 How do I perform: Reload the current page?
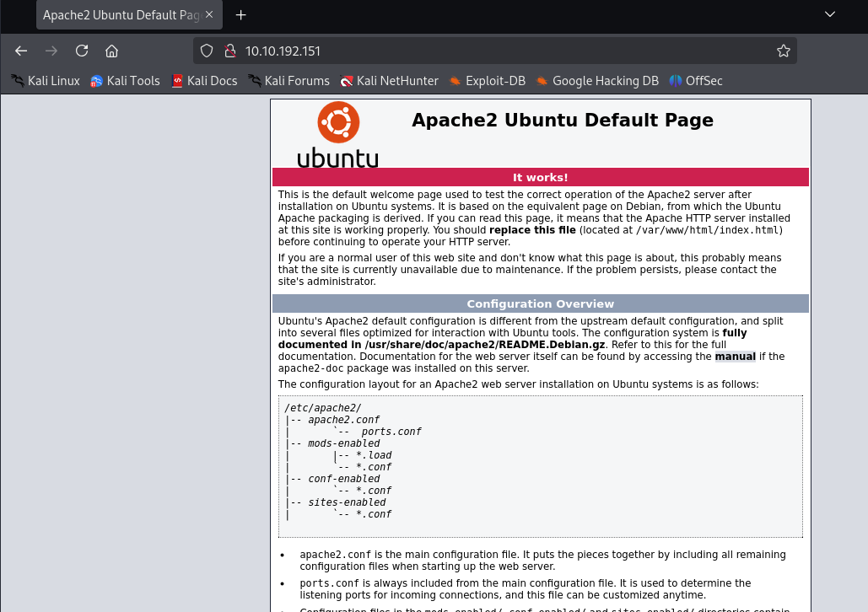click(x=82, y=51)
